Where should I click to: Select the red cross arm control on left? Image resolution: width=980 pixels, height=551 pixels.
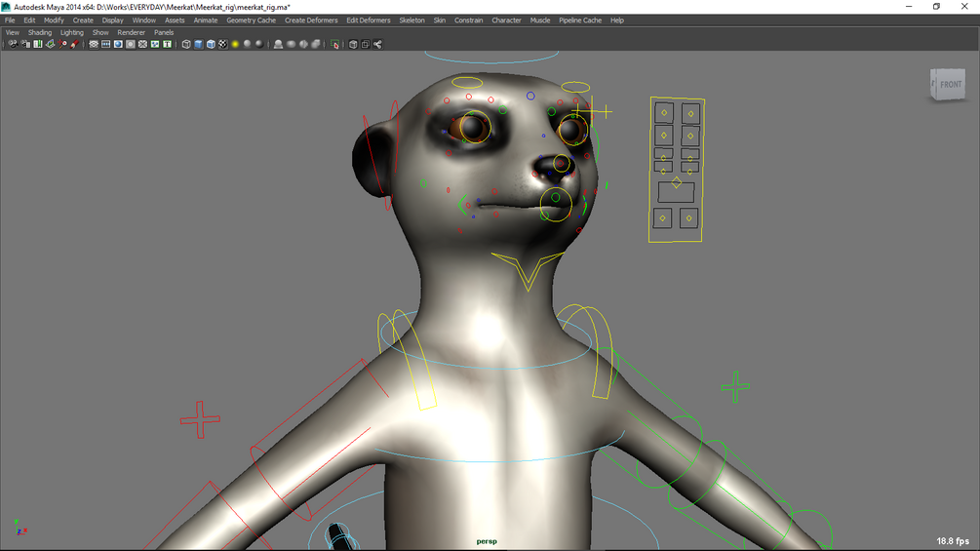pos(200,419)
